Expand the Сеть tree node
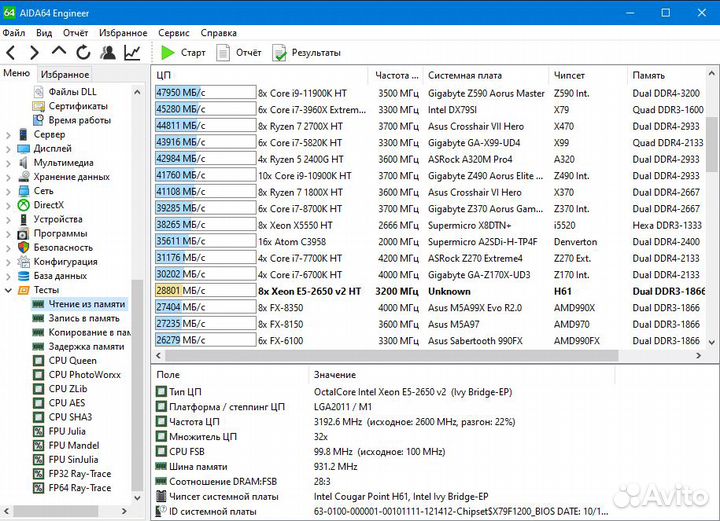Viewport: 720px width, 521px height. tap(8, 191)
